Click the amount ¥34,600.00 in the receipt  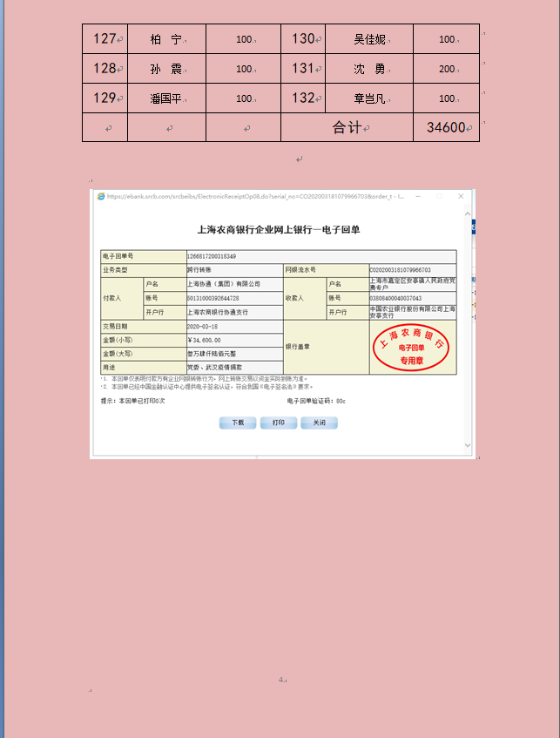click(x=206, y=340)
